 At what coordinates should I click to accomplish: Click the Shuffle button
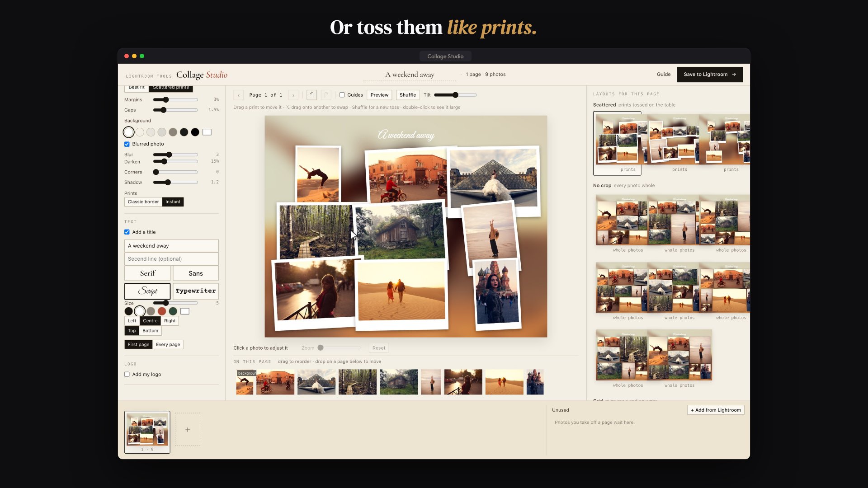coord(408,95)
